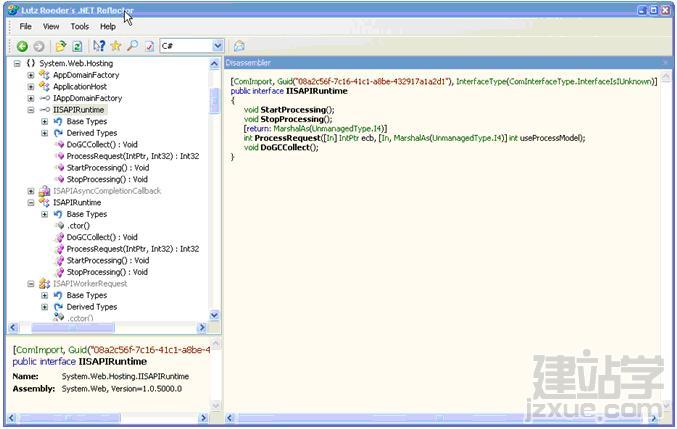Select the ISAPIAsyncCompletionCallback item
This screenshot has height=429, width=677.
(x=107, y=191)
